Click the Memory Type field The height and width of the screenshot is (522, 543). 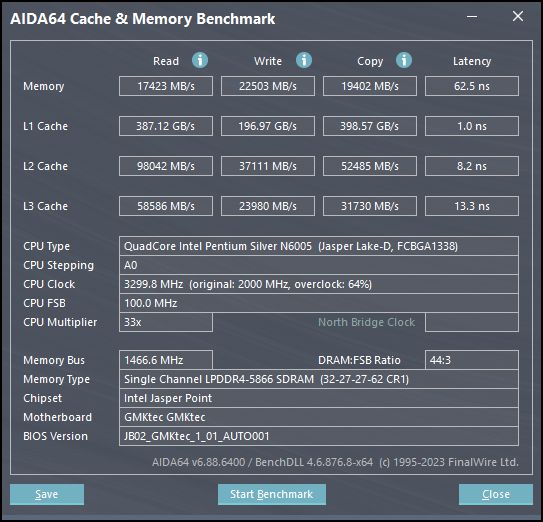(x=319, y=379)
